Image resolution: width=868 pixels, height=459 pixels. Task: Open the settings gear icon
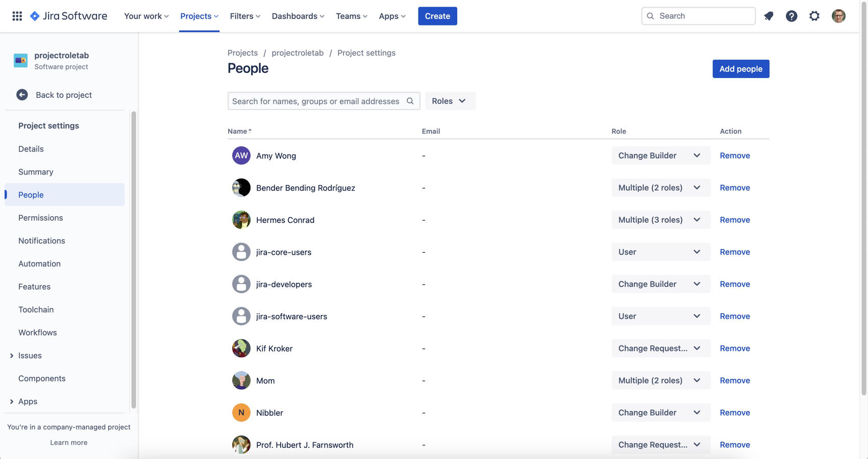[814, 16]
